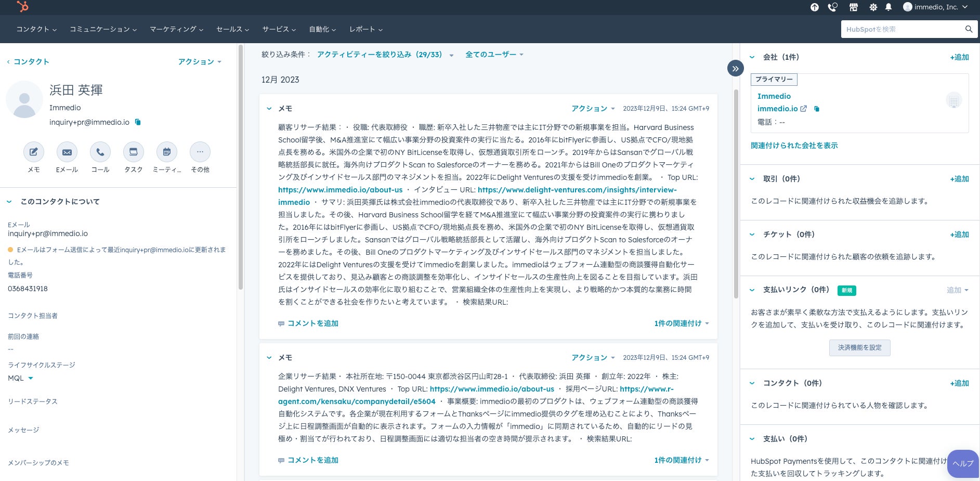The width and height of the screenshot is (980, 481).
Task: Compose an Eメール with the envelope icon
Action: click(x=67, y=152)
